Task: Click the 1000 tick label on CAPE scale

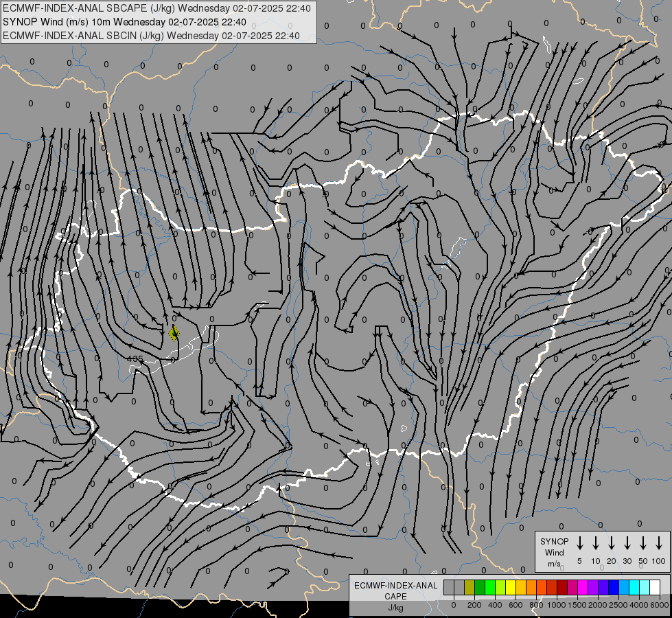Action: point(557,605)
